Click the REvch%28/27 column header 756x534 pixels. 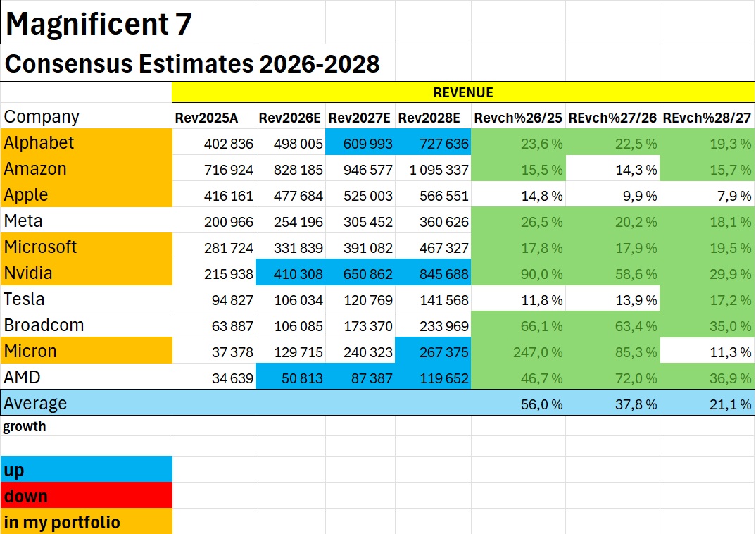tap(707, 116)
